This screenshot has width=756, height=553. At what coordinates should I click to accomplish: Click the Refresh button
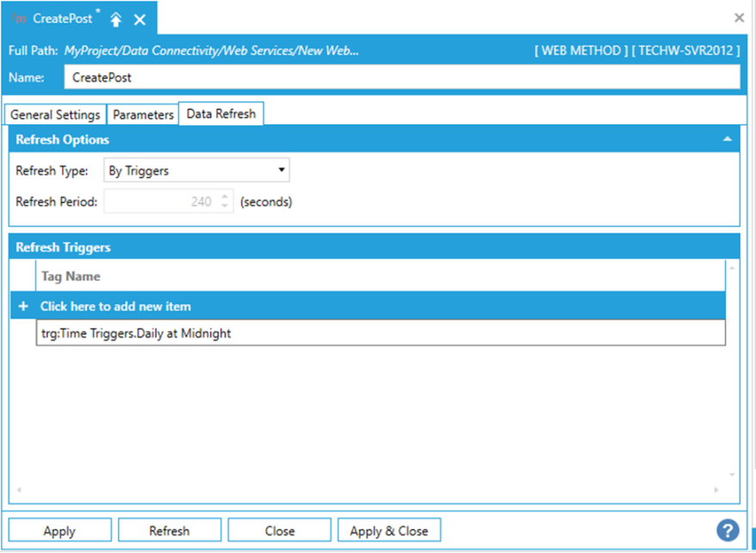[x=170, y=531]
